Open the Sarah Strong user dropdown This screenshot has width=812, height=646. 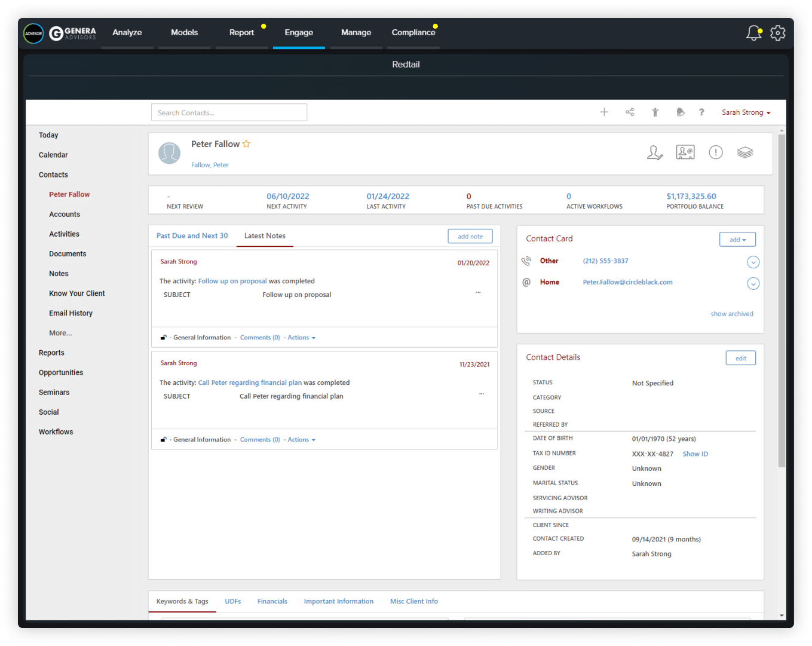pyautogui.click(x=746, y=112)
